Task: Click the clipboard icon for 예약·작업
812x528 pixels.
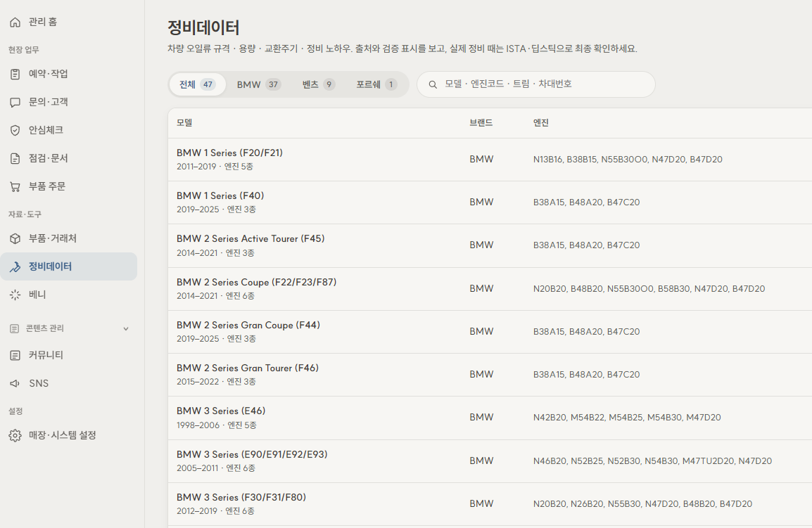Action: (x=15, y=74)
